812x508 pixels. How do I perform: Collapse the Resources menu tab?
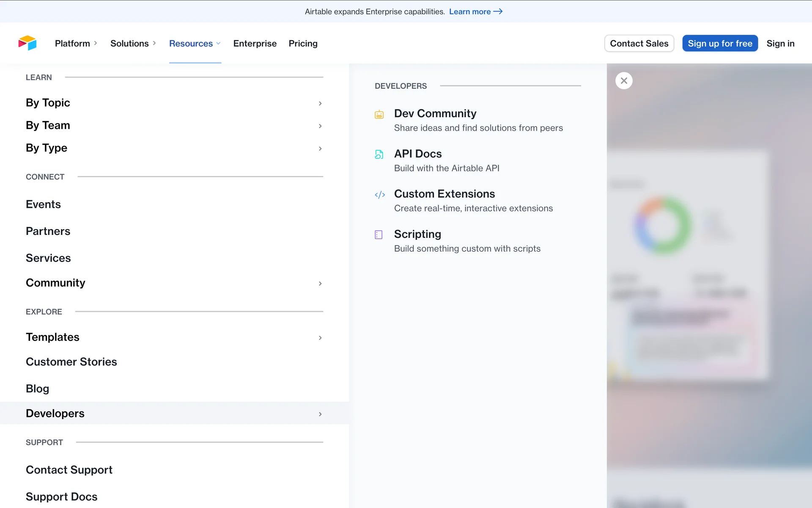[x=195, y=43]
